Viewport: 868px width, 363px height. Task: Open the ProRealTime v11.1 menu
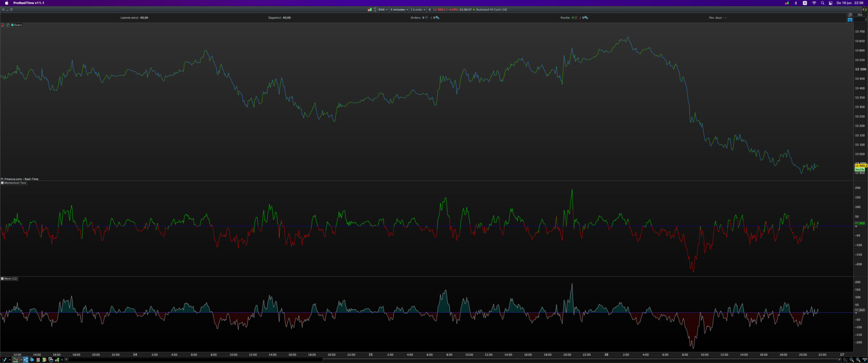[x=28, y=3]
